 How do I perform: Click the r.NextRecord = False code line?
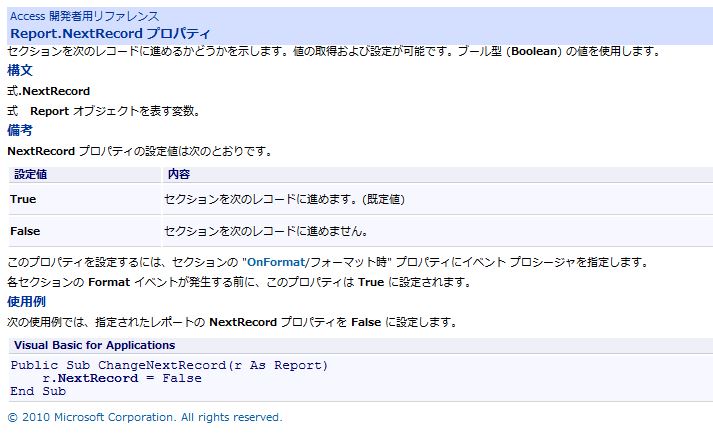click(x=122, y=378)
